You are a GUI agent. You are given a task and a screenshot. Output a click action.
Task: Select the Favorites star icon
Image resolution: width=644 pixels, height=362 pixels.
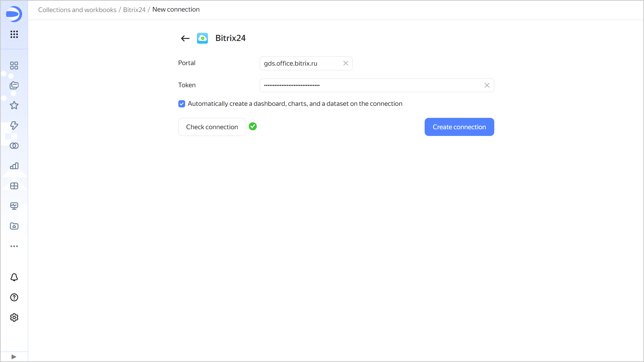pyautogui.click(x=14, y=105)
